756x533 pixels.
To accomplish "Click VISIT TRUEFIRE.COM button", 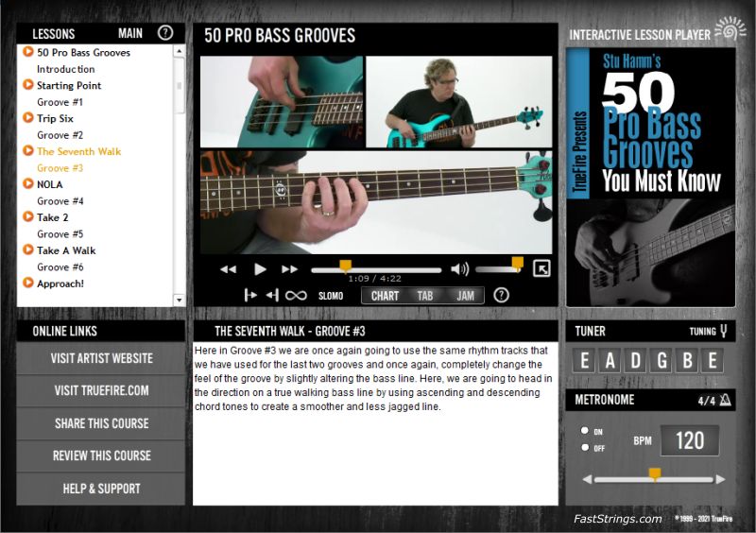I will (101, 390).
